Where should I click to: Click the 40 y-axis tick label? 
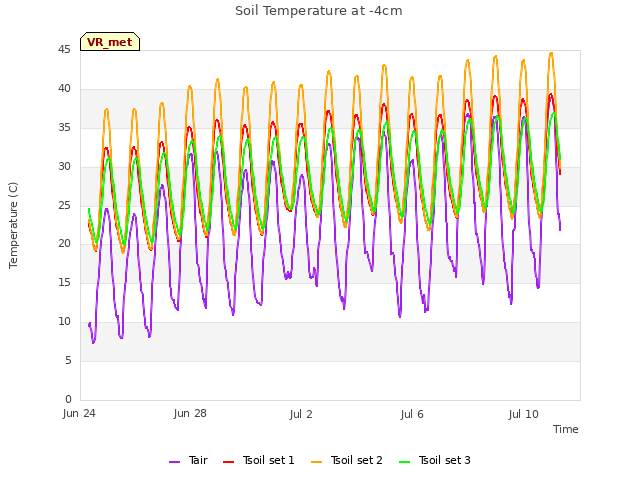tap(64, 89)
